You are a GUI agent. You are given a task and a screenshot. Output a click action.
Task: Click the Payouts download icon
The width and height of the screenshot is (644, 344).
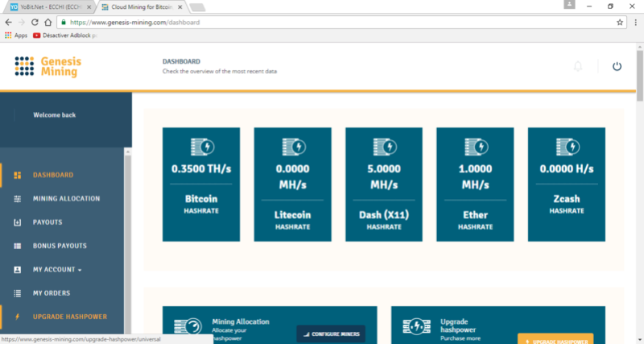[x=17, y=222]
